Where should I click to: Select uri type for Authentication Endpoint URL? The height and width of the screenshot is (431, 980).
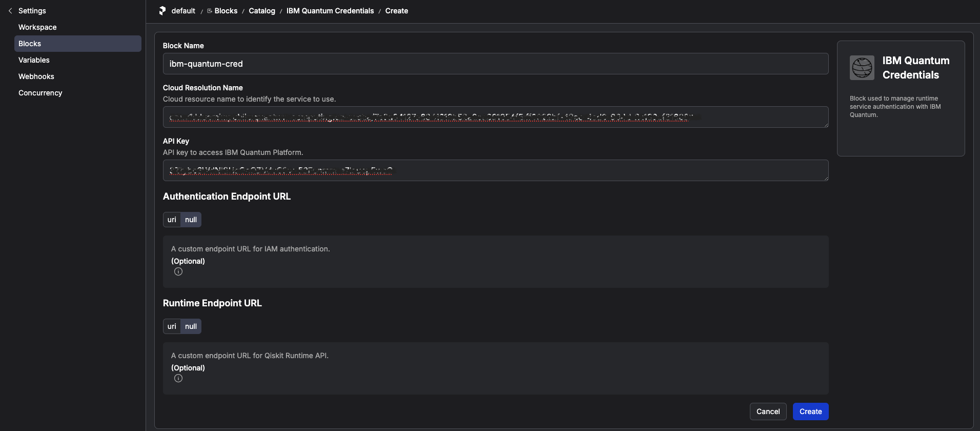pyautogui.click(x=172, y=220)
